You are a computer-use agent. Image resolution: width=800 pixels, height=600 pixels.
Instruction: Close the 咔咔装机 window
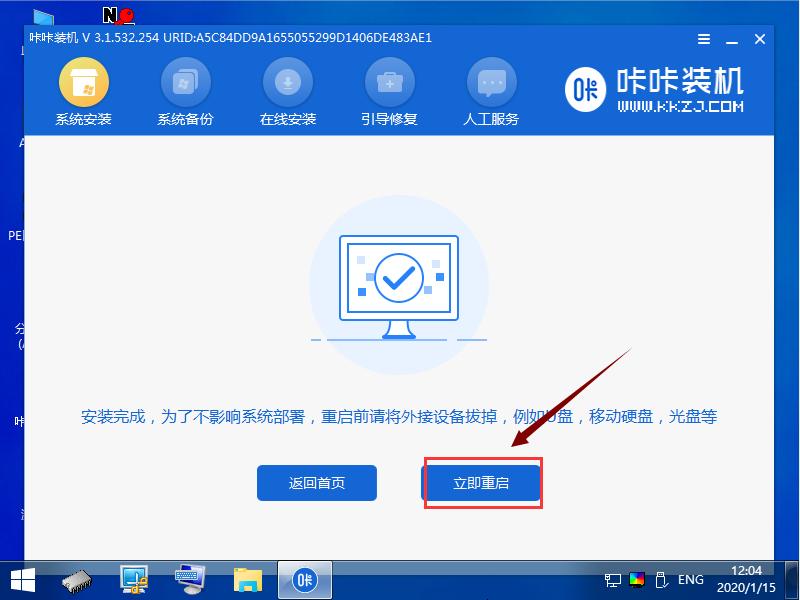tap(760, 39)
